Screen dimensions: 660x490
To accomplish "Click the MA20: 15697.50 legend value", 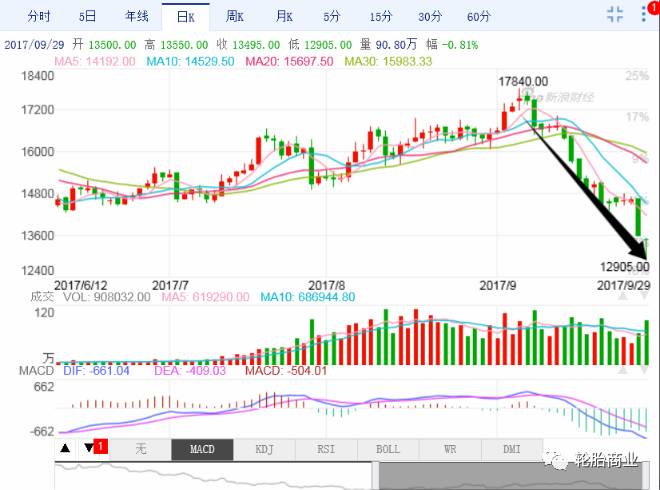I will 289,61.
